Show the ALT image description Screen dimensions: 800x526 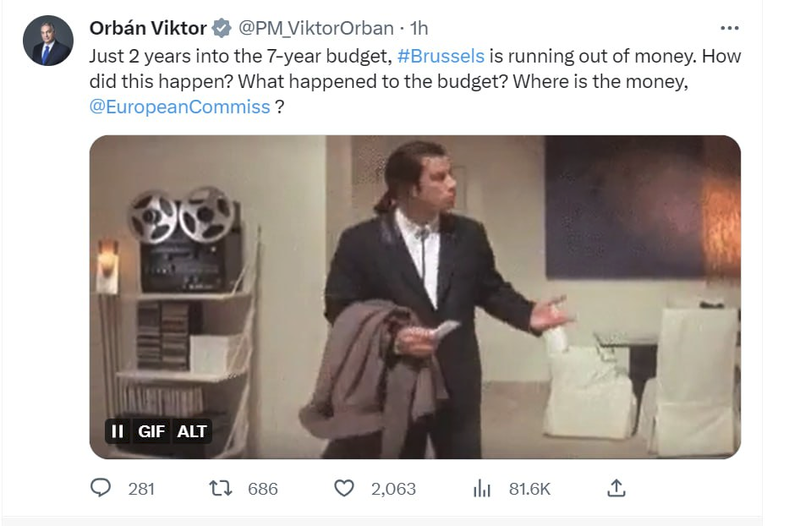pos(192,432)
